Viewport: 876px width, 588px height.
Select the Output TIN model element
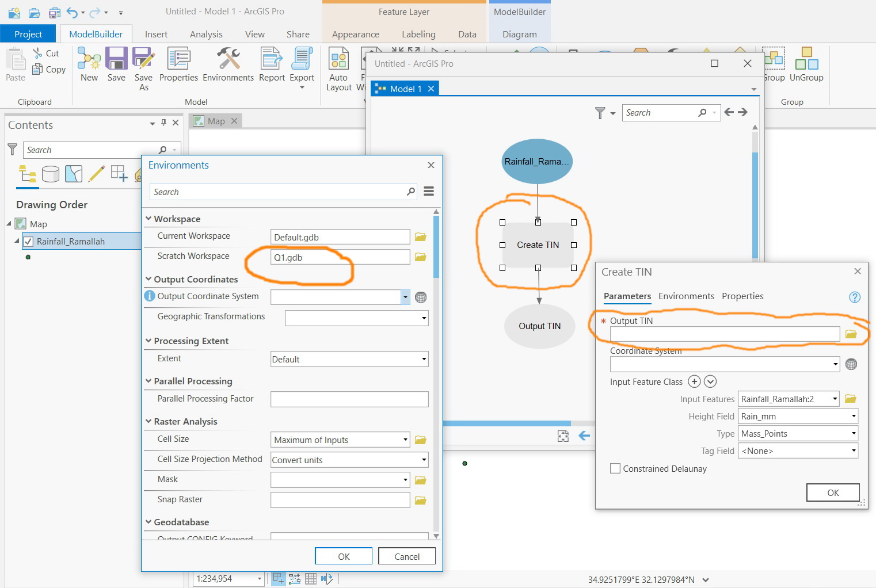(x=539, y=326)
